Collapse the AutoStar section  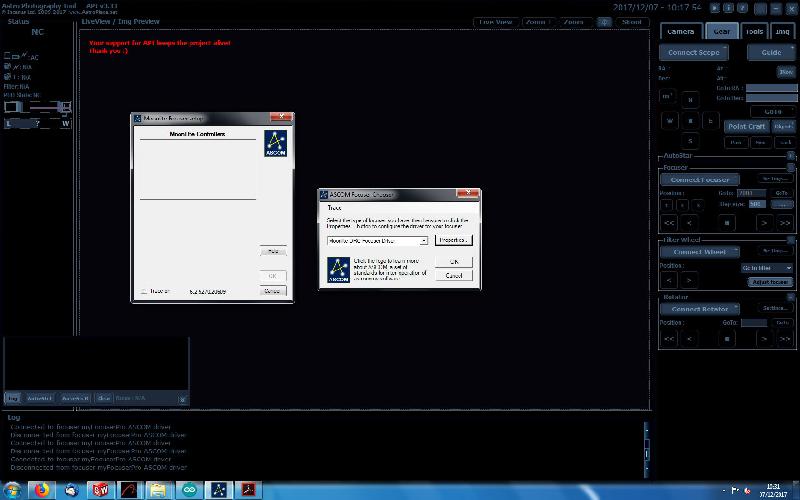(x=791, y=155)
